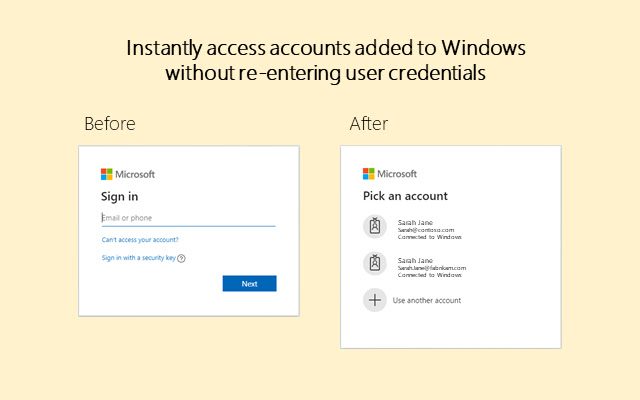
Task: Click the Sign in heading
Action: pos(120,197)
